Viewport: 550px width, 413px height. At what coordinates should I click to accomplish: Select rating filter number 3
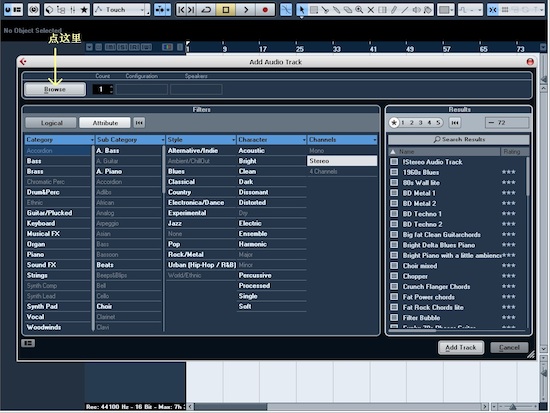coord(420,123)
